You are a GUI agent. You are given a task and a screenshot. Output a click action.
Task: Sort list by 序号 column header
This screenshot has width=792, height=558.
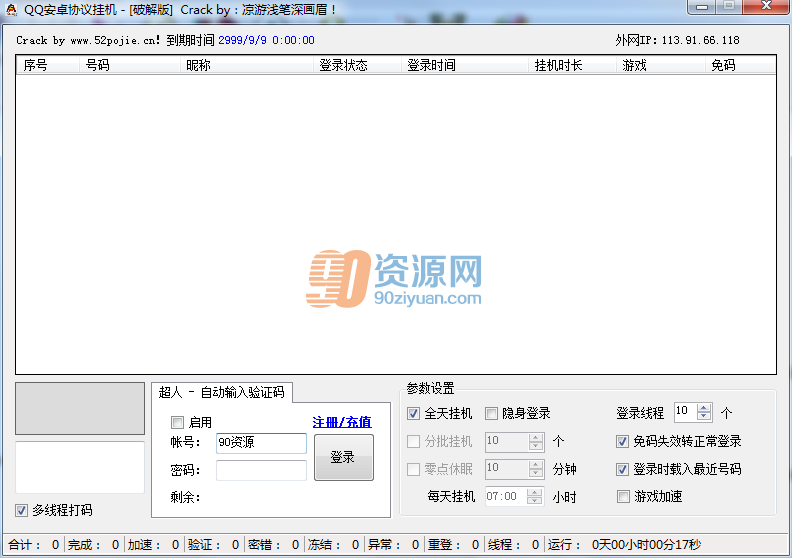pyautogui.click(x=48, y=65)
